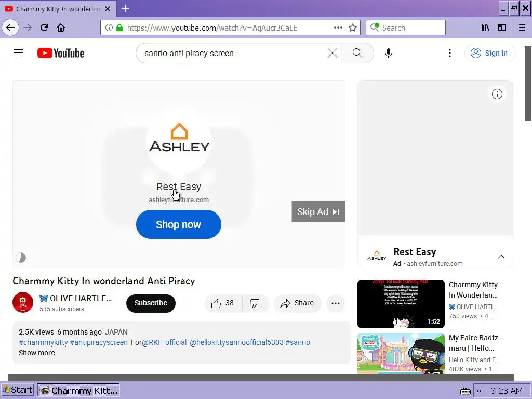Open the Firefox Library icon
Viewport: 532px width, 399px height.
(485, 28)
